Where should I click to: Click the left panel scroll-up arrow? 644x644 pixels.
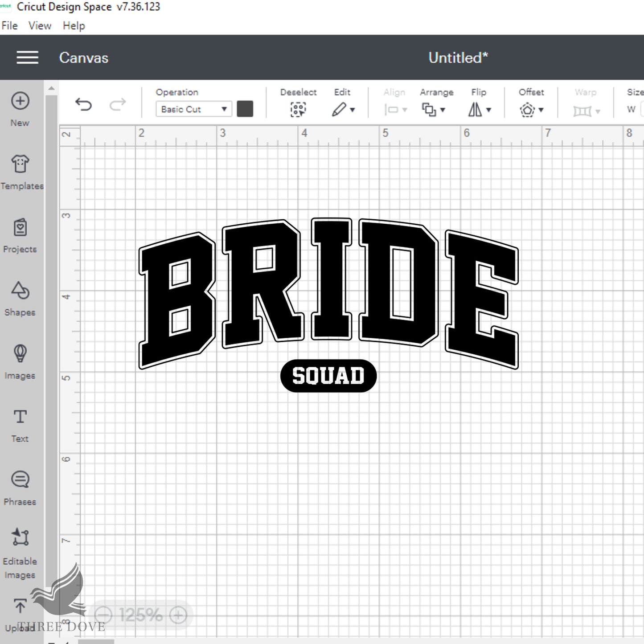click(x=52, y=88)
